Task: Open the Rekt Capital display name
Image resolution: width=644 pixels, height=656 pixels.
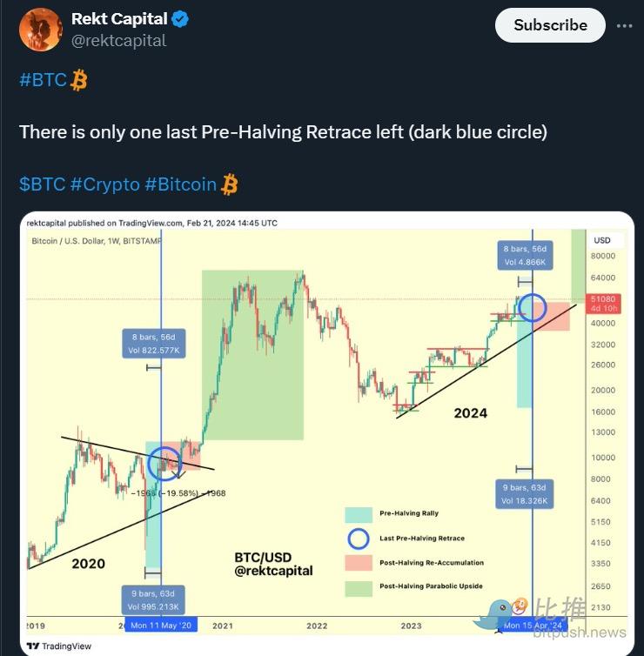Action: (119, 19)
